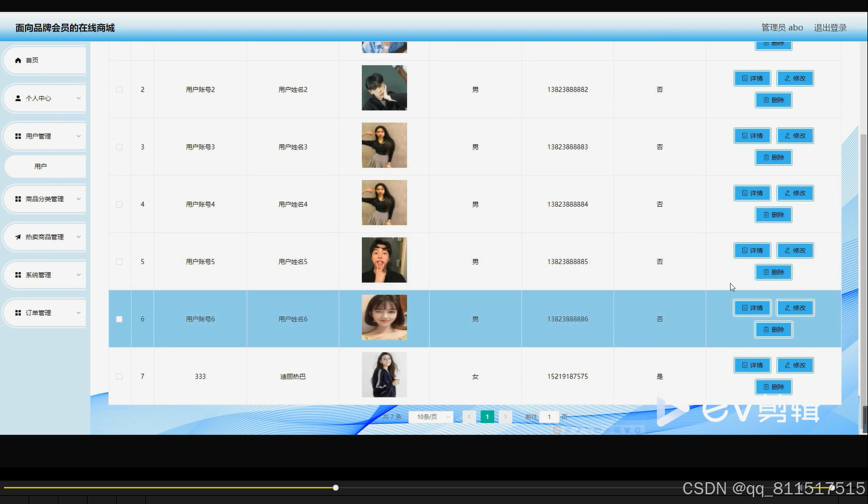868x504 pixels.
Task: Click 退出登录 to log out
Action: 830,27
